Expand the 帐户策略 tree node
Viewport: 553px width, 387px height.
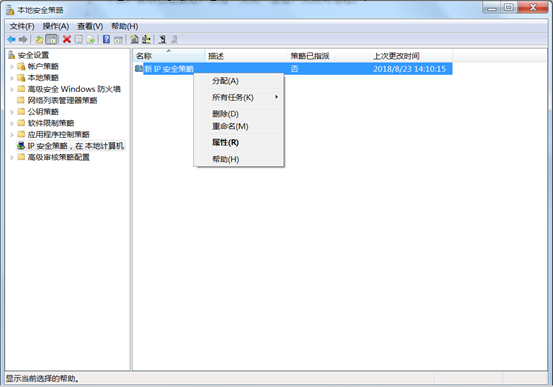click(x=12, y=67)
